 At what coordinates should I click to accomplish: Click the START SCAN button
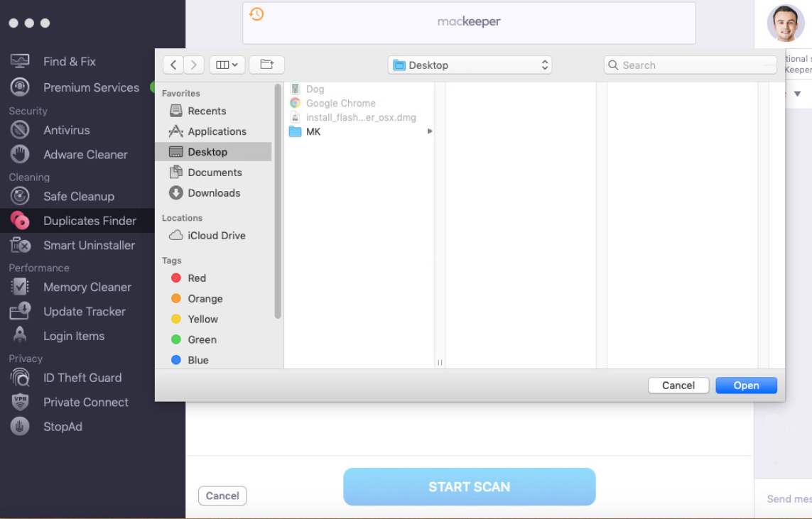coord(469,487)
